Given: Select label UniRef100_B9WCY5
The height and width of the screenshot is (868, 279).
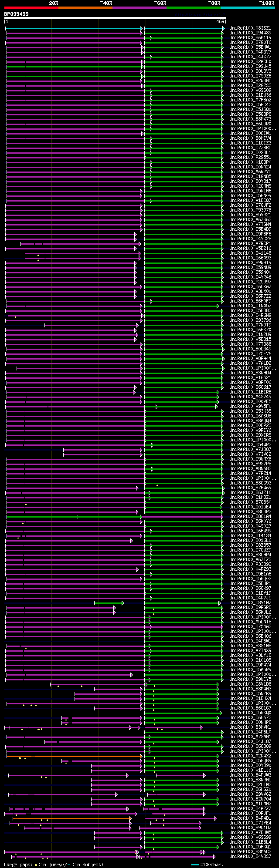Looking at the screenshot, I should click(250, 679).
